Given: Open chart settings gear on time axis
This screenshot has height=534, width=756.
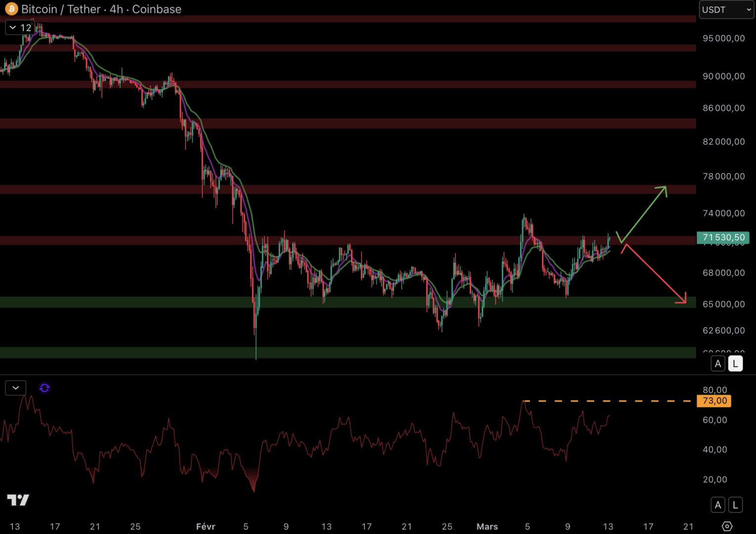Looking at the screenshot, I should tap(727, 526).
